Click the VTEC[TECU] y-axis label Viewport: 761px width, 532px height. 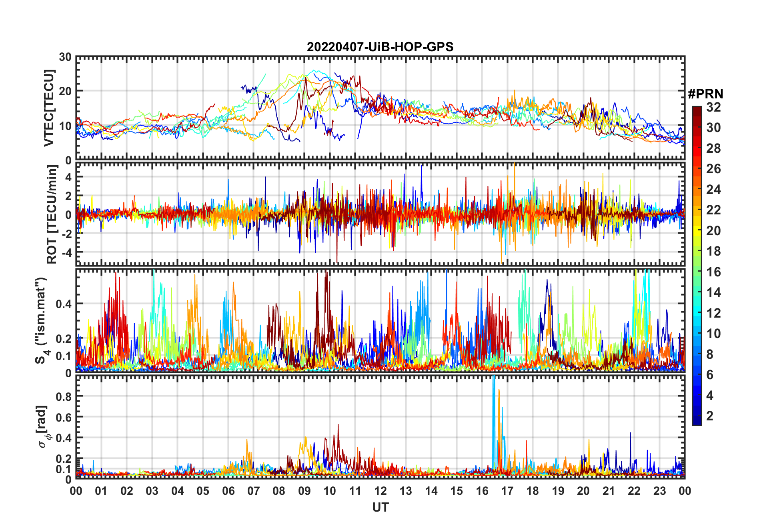point(49,108)
